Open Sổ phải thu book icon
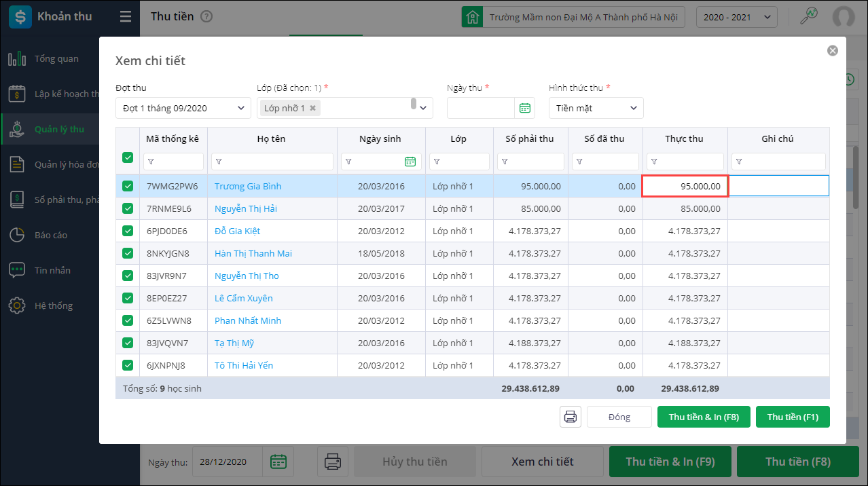 (x=17, y=200)
